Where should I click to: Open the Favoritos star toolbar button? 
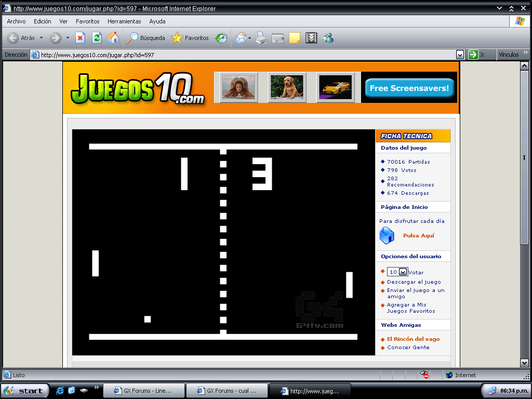[x=190, y=38]
